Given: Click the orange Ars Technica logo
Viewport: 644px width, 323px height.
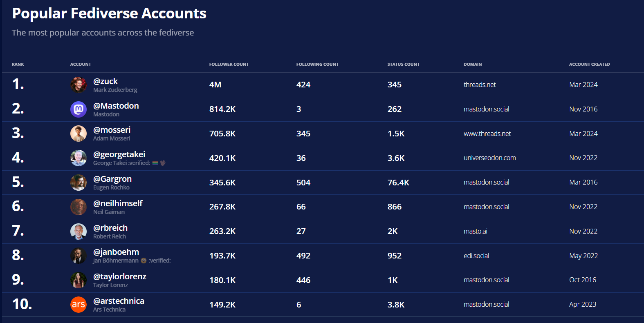Looking at the screenshot, I should click(x=78, y=305).
